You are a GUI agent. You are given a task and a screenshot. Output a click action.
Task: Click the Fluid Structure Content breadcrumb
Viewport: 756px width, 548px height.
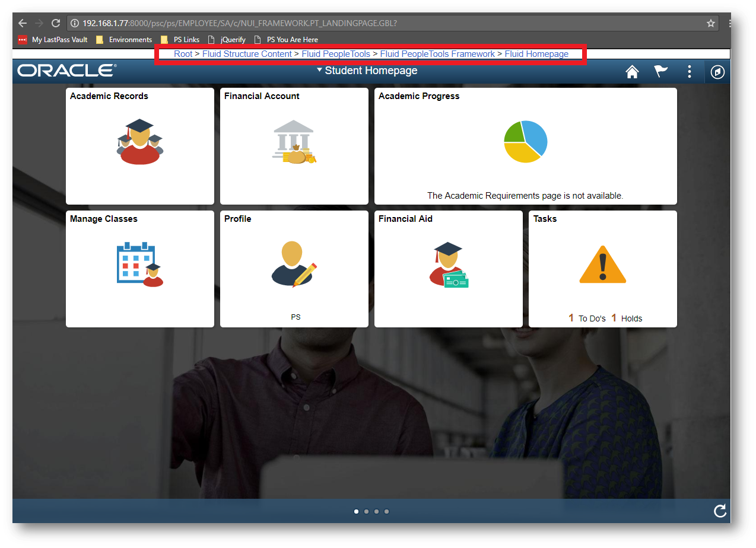(x=247, y=54)
